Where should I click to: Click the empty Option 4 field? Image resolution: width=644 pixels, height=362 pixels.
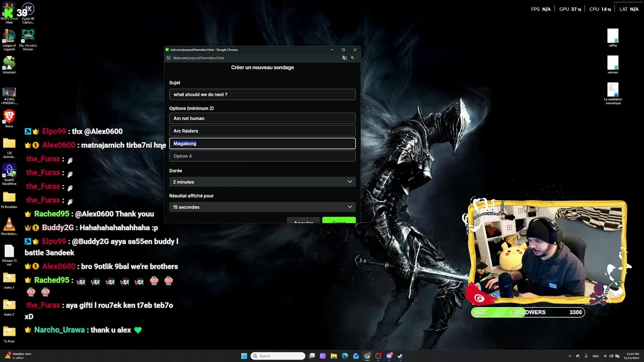point(262,156)
